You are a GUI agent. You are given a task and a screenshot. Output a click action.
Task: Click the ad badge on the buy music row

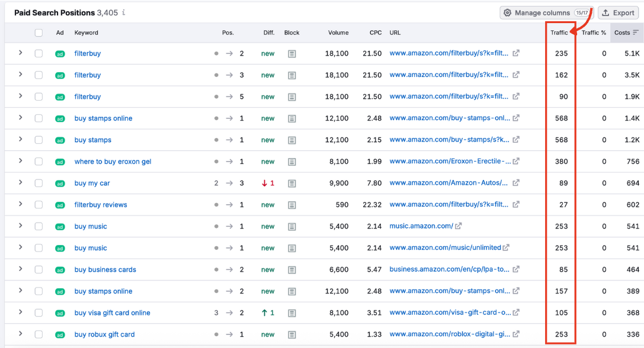(59, 226)
